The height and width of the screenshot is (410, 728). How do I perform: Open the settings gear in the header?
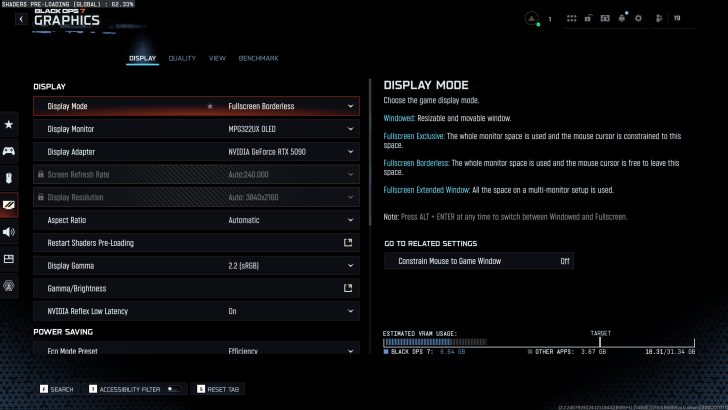tap(638, 18)
